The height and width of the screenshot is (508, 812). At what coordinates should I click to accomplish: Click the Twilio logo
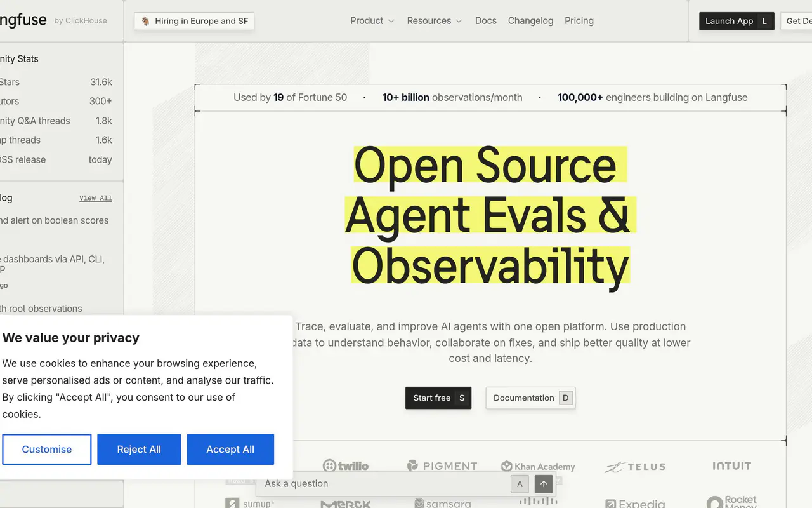346,466
